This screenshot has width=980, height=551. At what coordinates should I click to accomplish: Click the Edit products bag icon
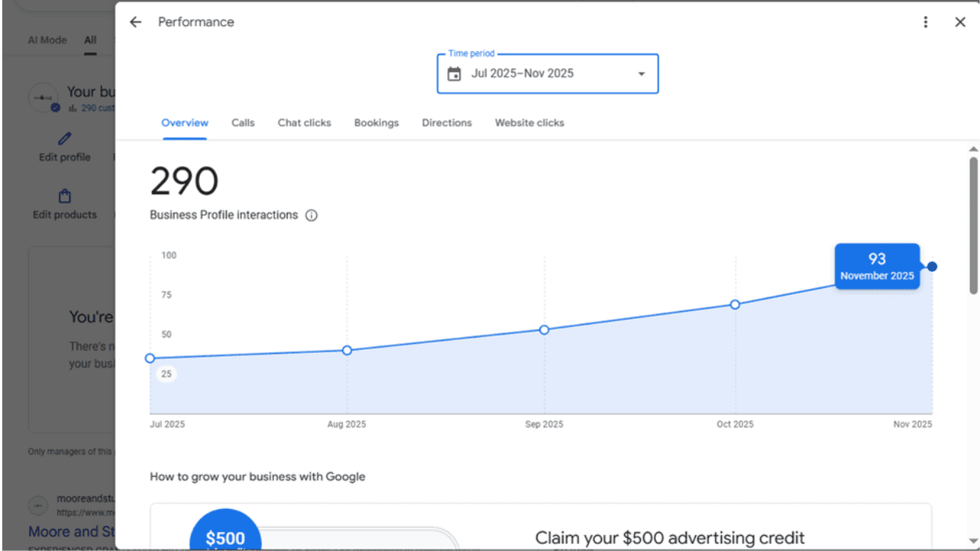click(65, 197)
